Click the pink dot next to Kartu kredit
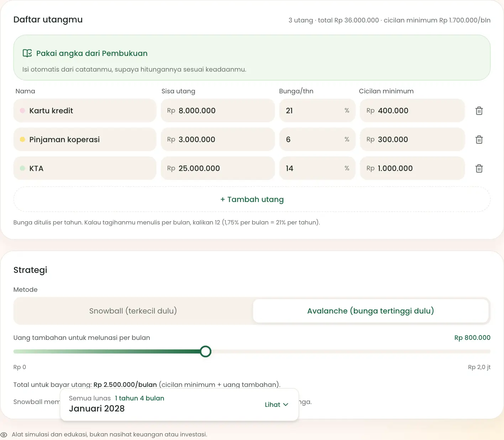The width and height of the screenshot is (504, 440). 22,111
